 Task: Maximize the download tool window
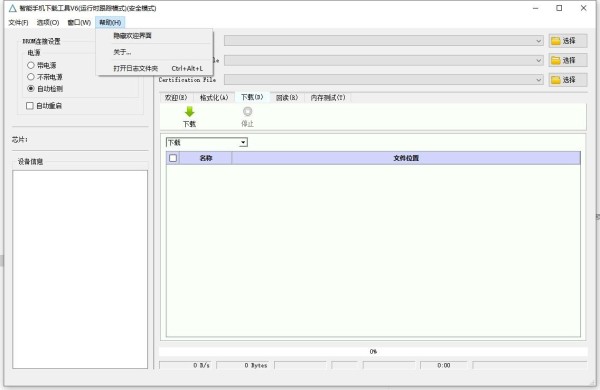559,8
